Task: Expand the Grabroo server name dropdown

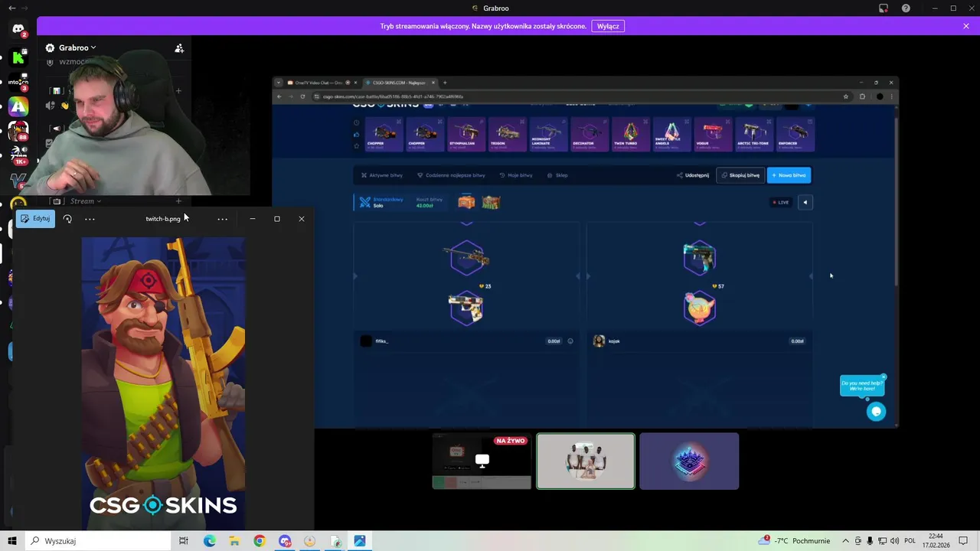Action: click(x=77, y=47)
